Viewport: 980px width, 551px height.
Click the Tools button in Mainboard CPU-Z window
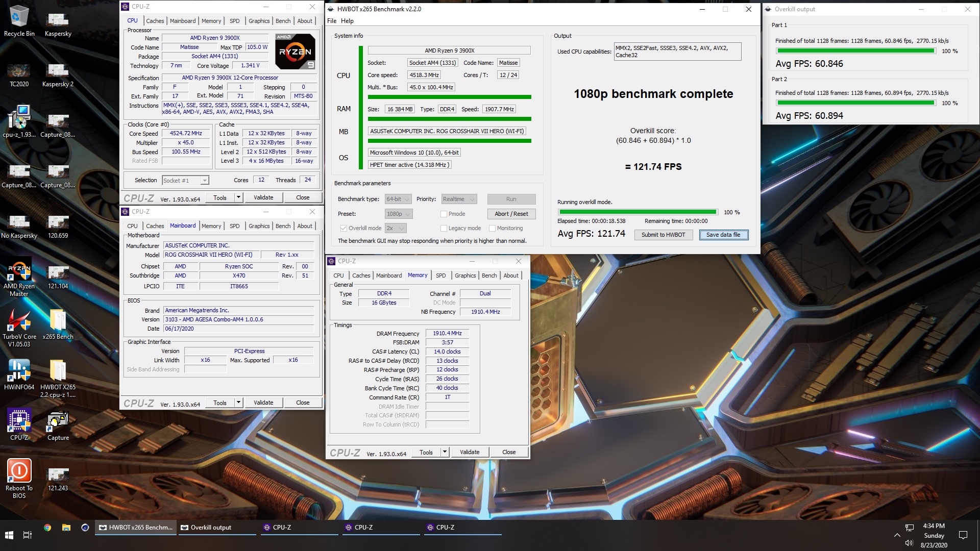220,403
